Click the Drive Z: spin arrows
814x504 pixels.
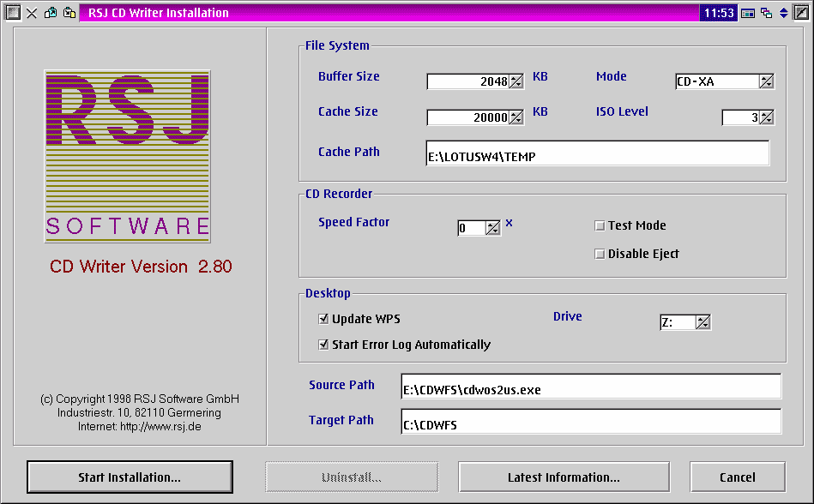pos(702,322)
